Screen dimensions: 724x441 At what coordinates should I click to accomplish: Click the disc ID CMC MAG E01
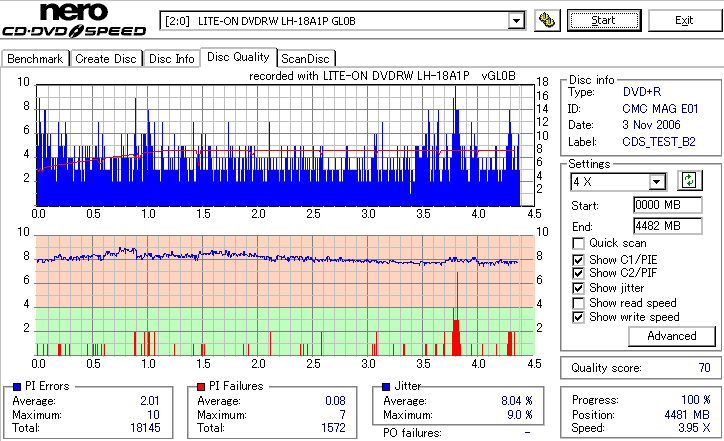(660, 109)
